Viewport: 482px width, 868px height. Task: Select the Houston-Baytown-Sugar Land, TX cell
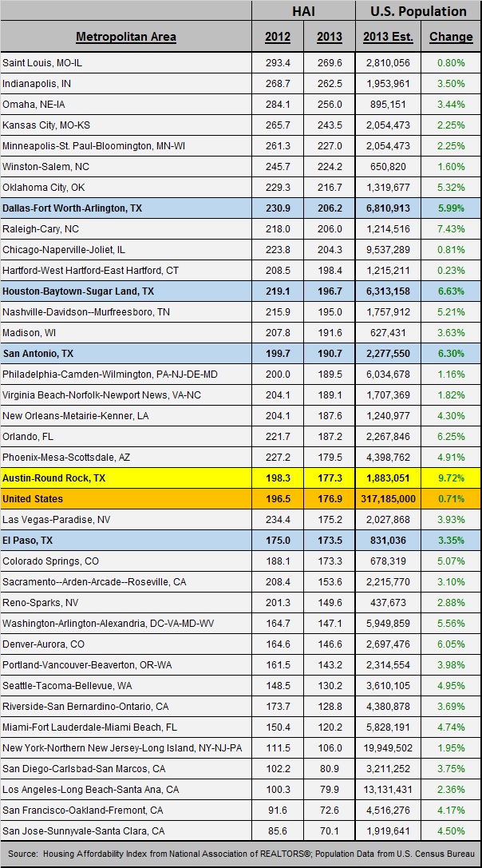pos(76,291)
